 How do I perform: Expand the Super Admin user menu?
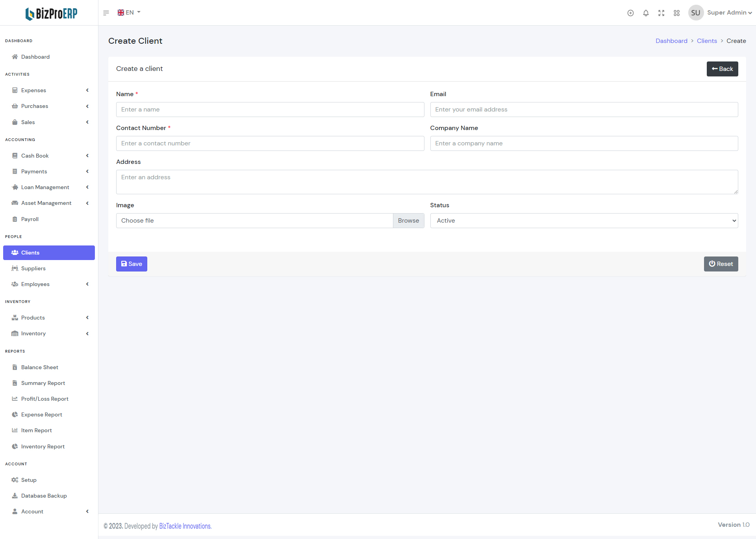click(729, 13)
